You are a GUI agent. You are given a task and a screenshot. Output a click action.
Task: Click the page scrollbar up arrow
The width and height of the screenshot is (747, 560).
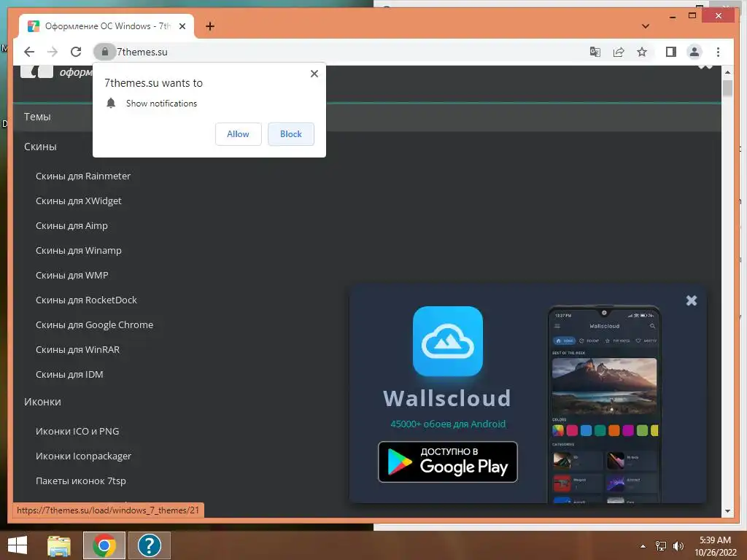[727, 72]
